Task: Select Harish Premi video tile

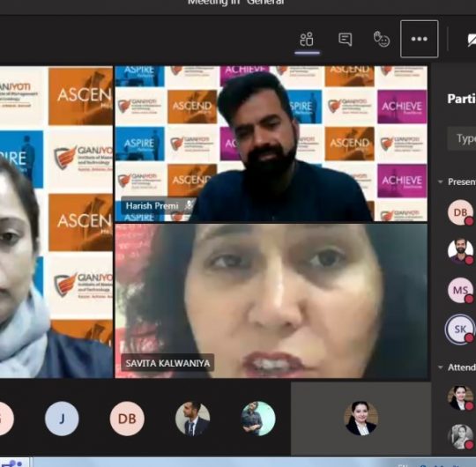Action: (x=271, y=144)
